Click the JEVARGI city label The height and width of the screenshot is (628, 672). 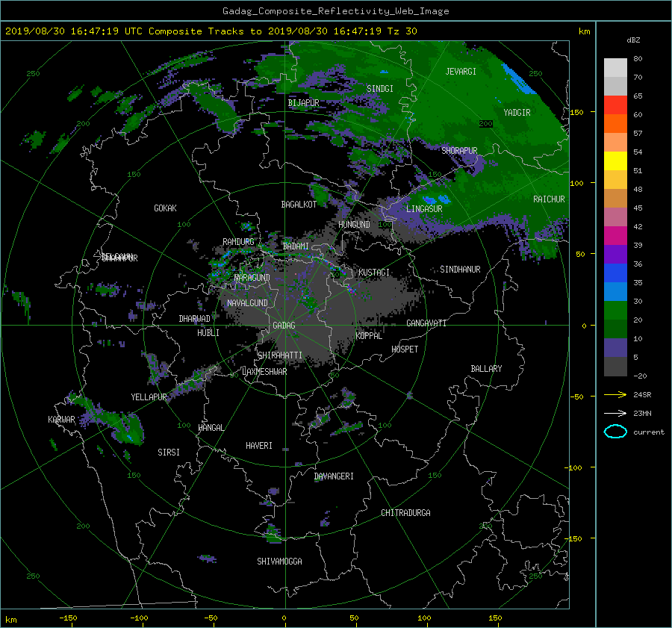(x=461, y=72)
